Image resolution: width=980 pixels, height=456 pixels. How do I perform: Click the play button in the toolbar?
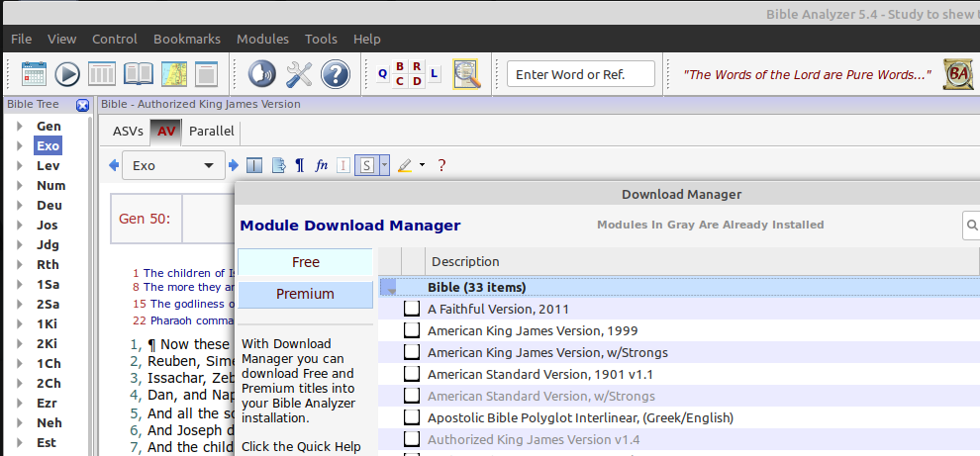tap(67, 74)
